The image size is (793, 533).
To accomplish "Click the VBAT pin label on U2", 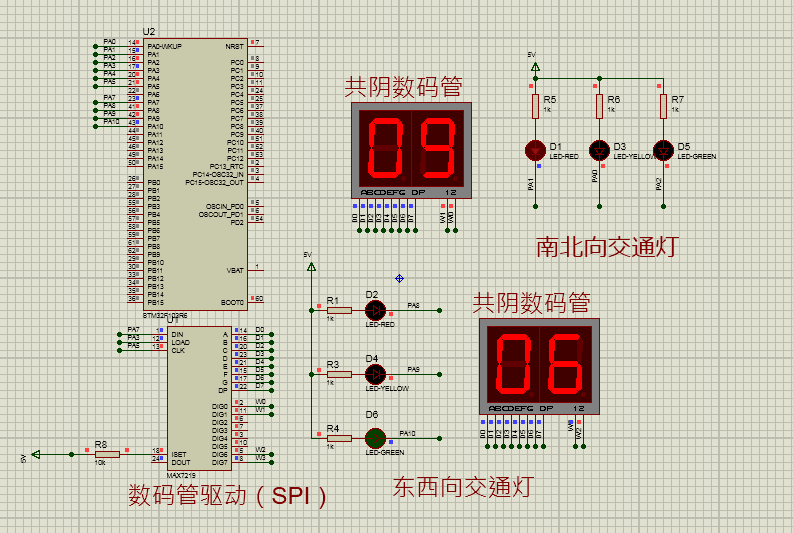I will click(235, 271).
